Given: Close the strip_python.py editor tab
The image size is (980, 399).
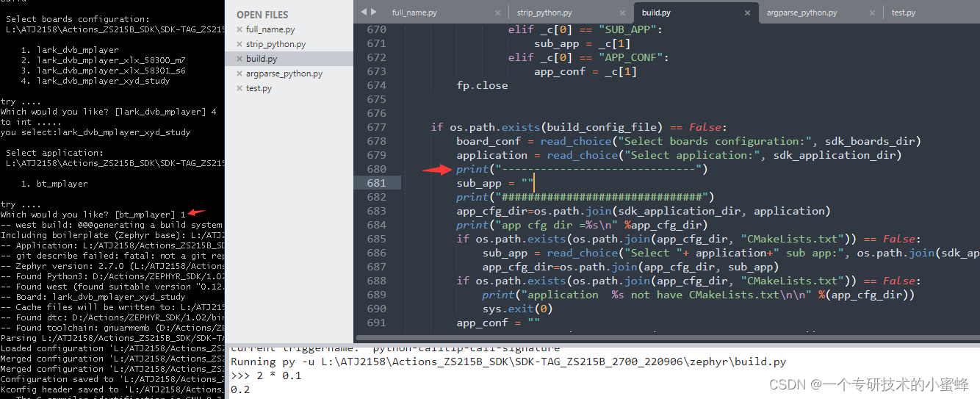Looking at the screenshot, I should pyautogui.click(x=621, y=12).
